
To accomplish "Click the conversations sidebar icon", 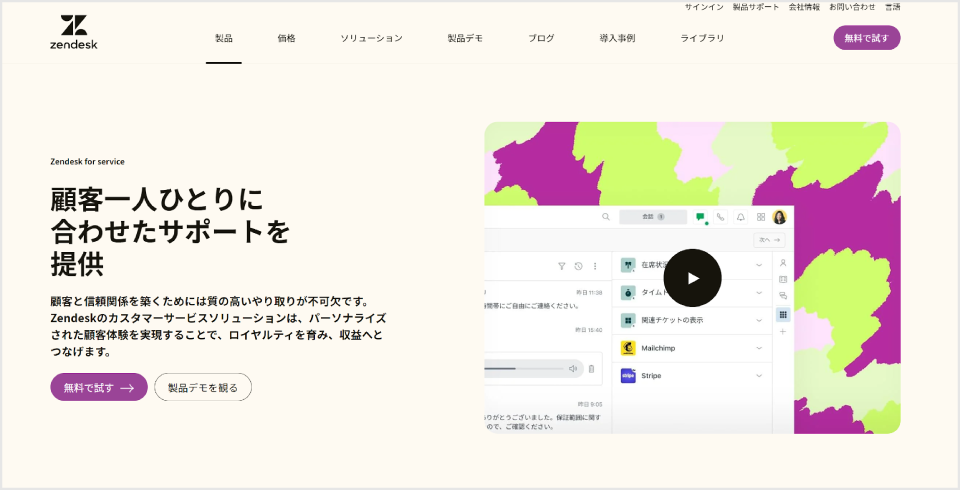I will (x=782, y=296).
